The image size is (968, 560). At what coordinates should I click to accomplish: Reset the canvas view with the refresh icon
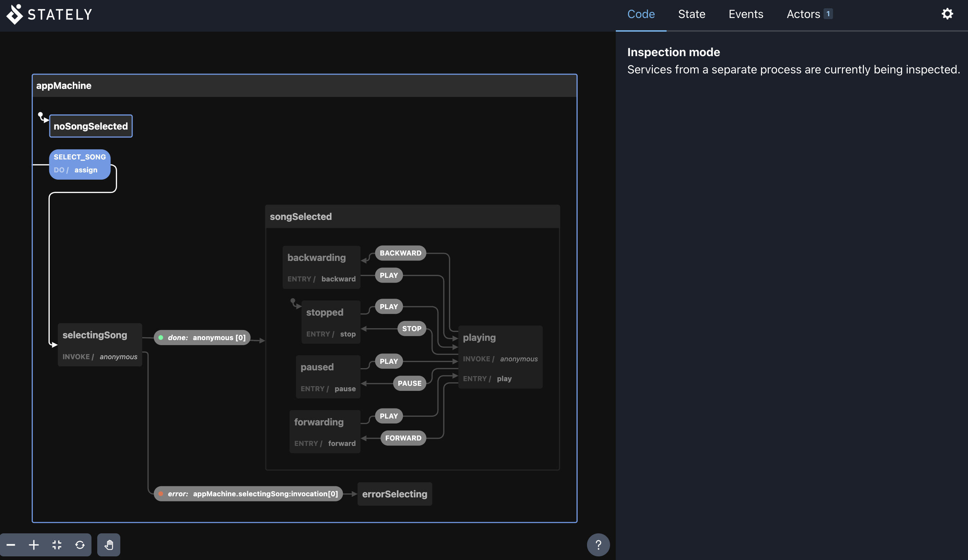80,545
